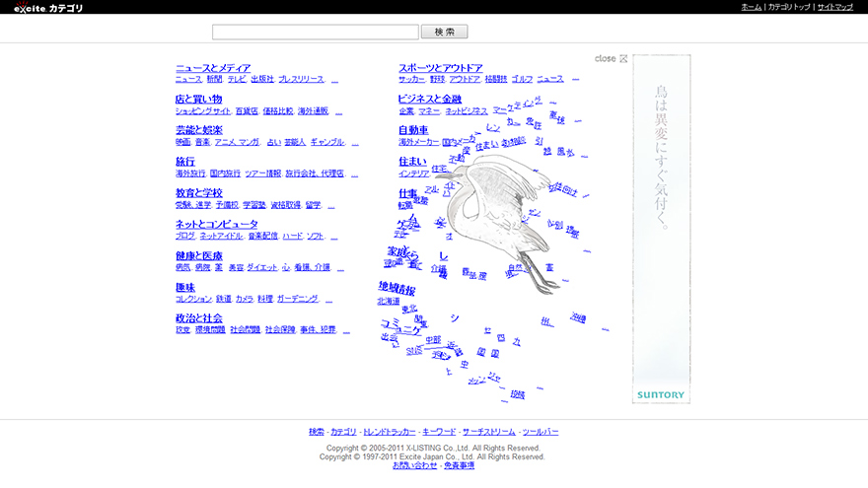The width and height of the screenshot is (868, 488).
Task: Open the 店と買い物 category
Action: coord(198,99)
